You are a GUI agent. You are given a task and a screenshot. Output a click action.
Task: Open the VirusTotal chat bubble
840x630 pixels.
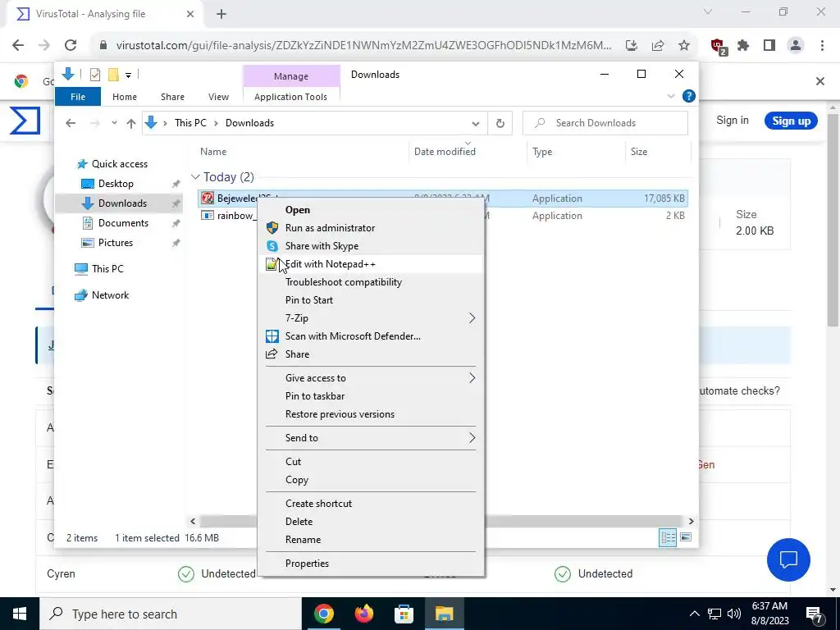click(x=788, y=560)
